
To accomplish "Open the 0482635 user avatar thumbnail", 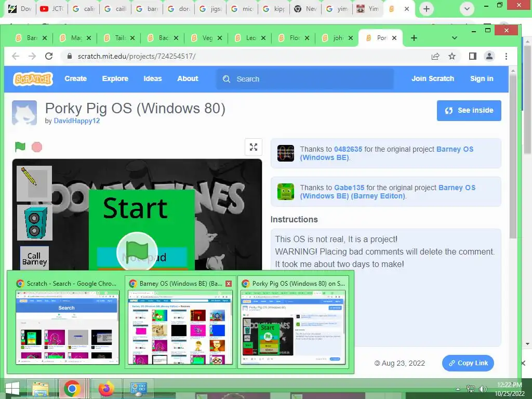I will (x=286, y=153).
